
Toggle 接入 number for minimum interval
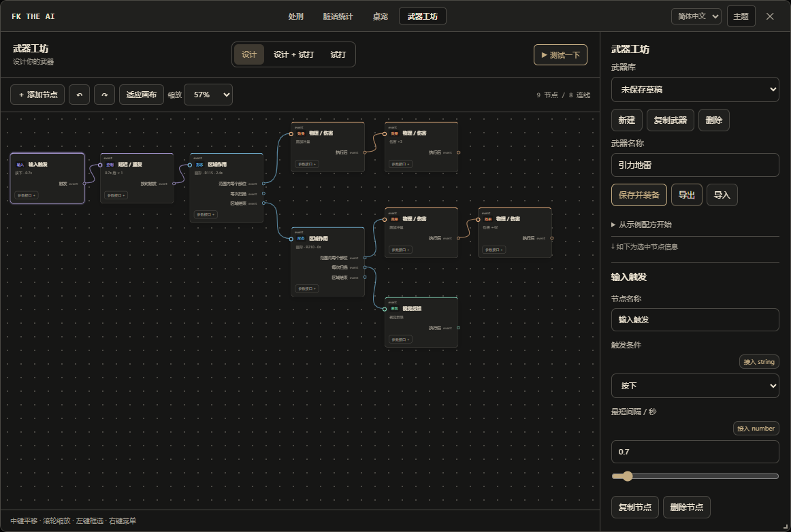[756, 428]
